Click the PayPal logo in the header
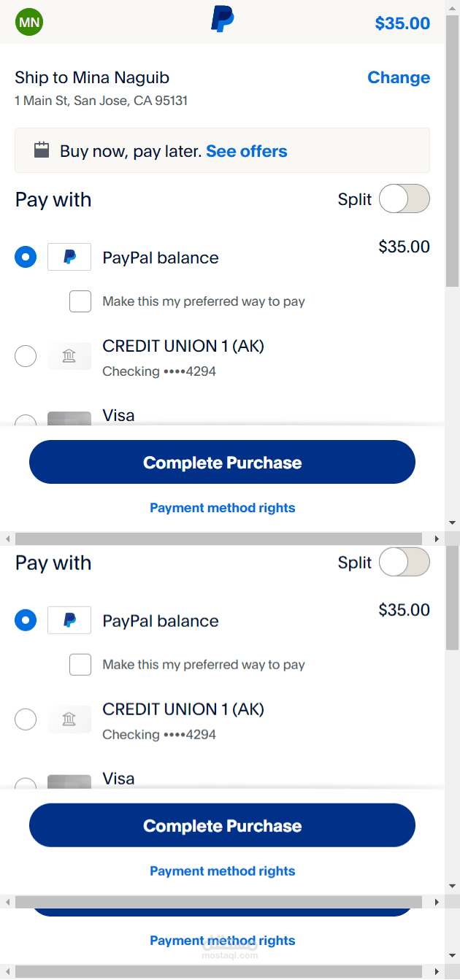The image size is (460, 980). pos(222,19)
